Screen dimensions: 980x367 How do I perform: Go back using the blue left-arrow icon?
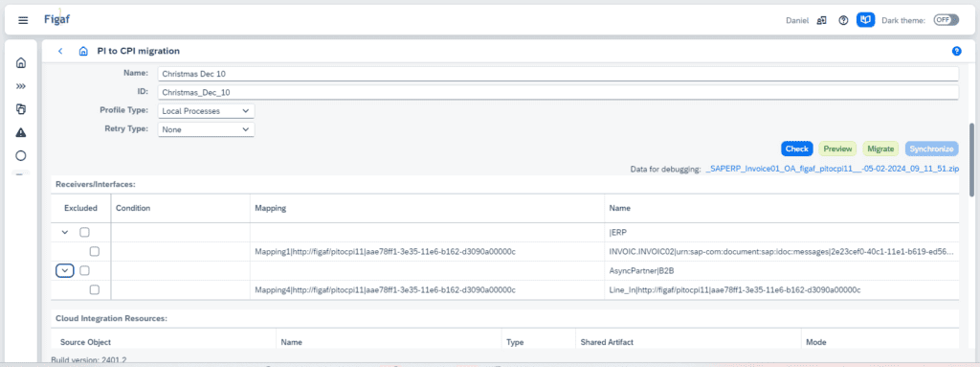(x=60, y=52)
